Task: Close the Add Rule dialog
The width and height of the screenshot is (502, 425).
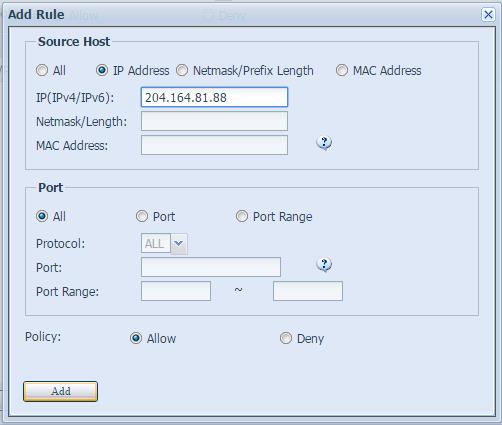Action: [488, 15]
